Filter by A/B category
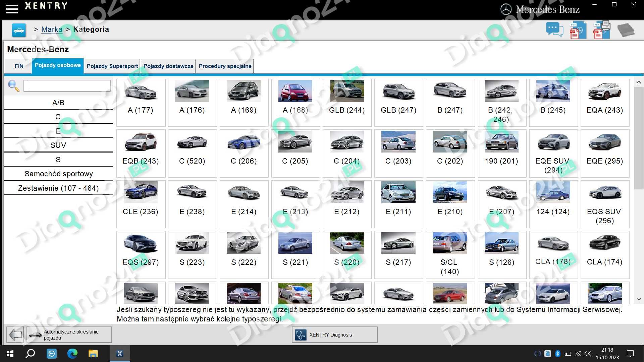 [x=58, y=103]
